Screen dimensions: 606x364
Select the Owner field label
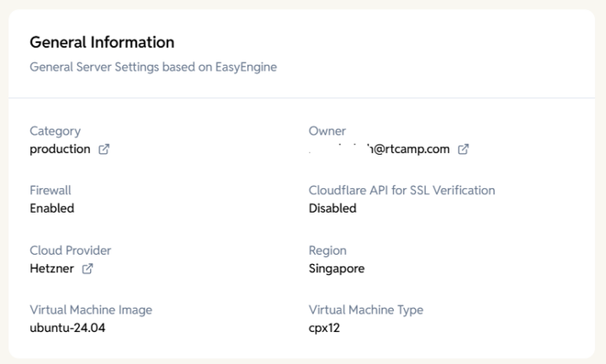(x=327, y=131)
